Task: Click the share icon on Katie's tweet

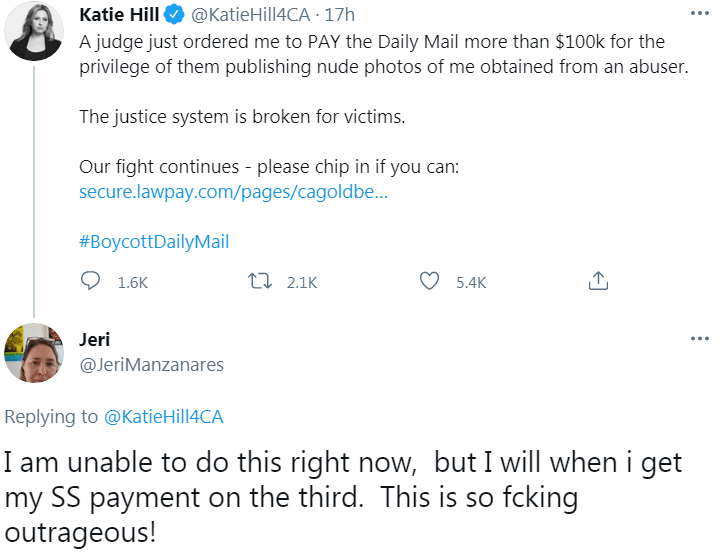Action: 598,282
